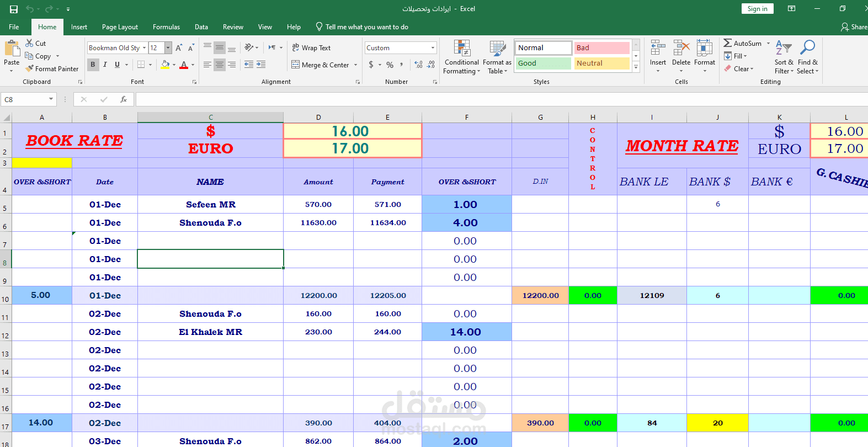Switch to the Insert tab
The image size is (868, 447).
point(79,26)
